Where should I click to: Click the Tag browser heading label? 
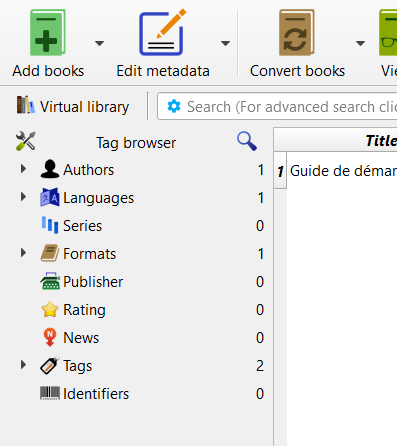click(x=136, y=143)
